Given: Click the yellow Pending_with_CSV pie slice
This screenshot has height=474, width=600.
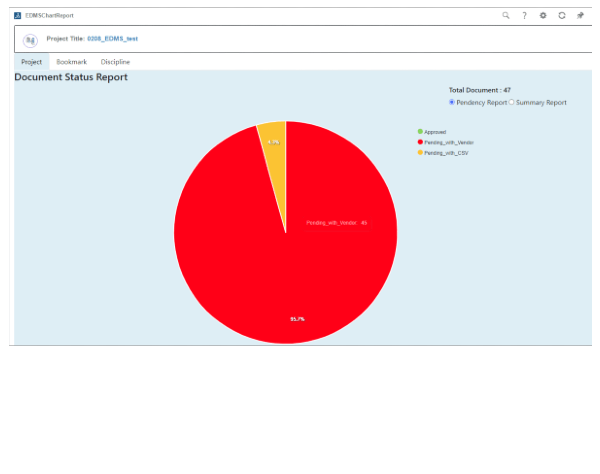Looking at the screenshot, I should point(274,133).
